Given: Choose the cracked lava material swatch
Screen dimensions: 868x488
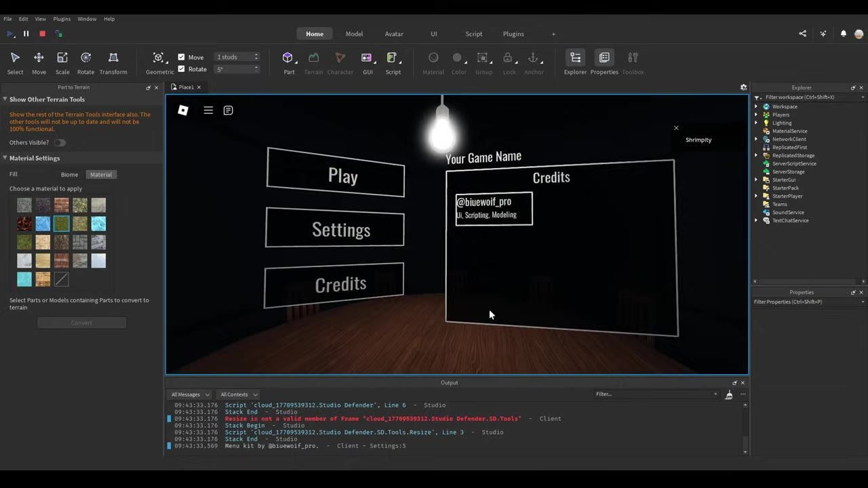Looking at the screenshot, I should pyautogui.click(x=24, y=224).
